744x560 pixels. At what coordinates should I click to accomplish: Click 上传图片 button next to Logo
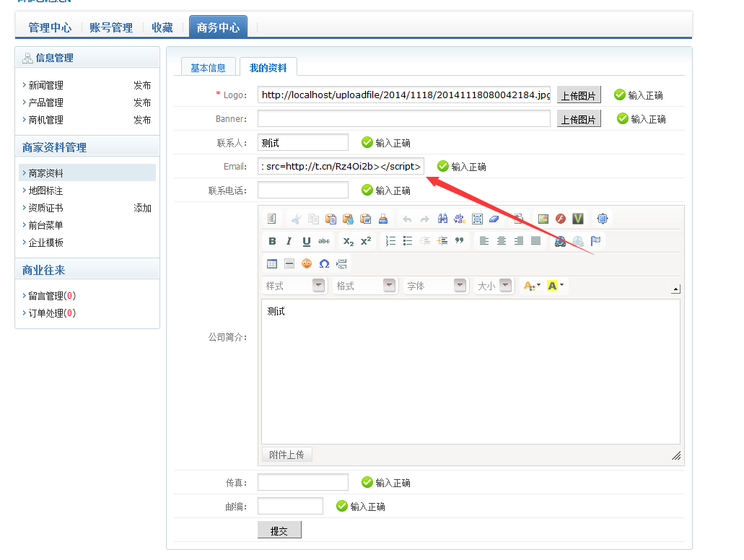pos(579,95)
